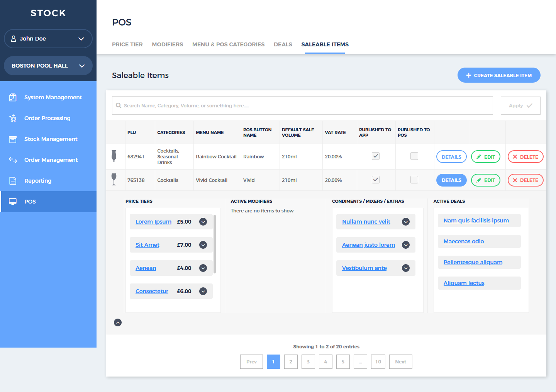The image size is (556, 392).
Task: Open Order Processing via its basket icon
Action: 13,118
